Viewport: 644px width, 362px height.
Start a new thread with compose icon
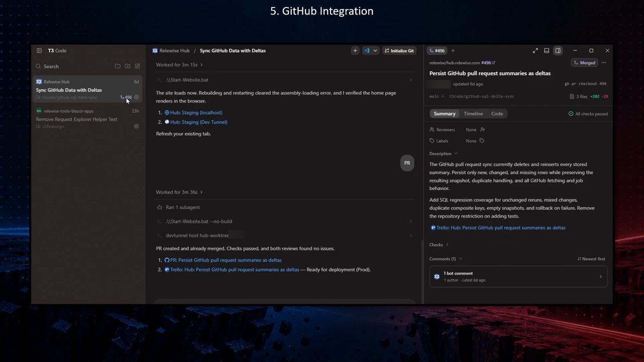click(x=137, y=66)
